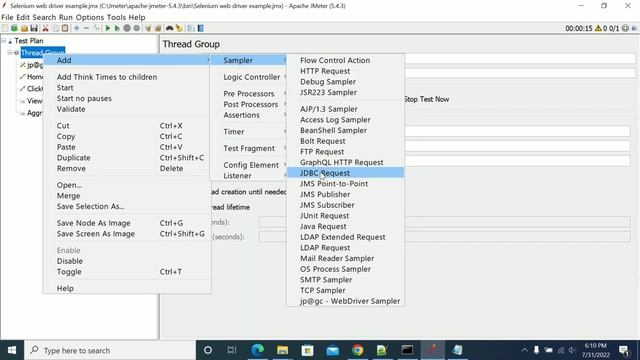This screenshot has width=640, height=360.
Task: Open the Sampler submenu
Action: click(x=248, y=60)
